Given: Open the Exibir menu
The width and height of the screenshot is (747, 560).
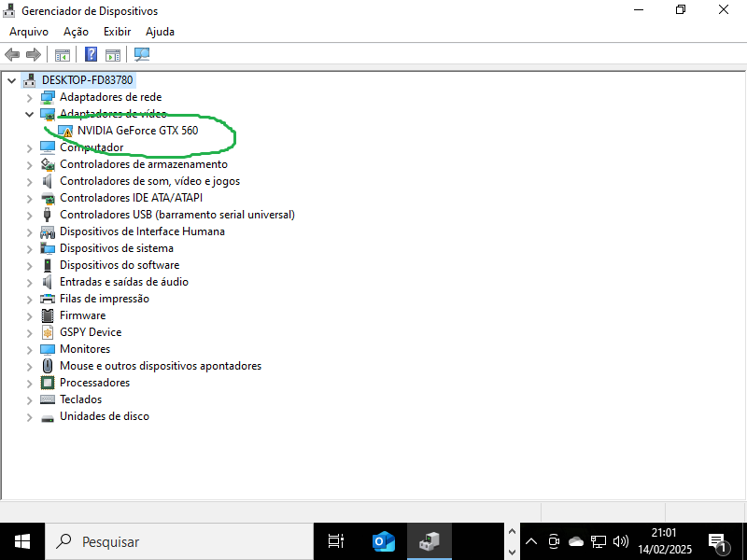Looking at the screenshot, I should pos(118,32).
